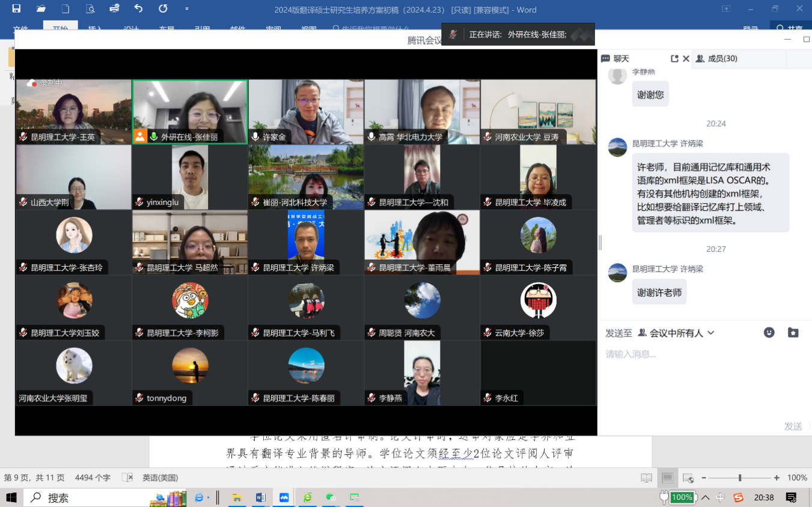Click the Undo arrow in Word's title bar
This screenshot has height=507, width=812.
(x=139, y=9)
